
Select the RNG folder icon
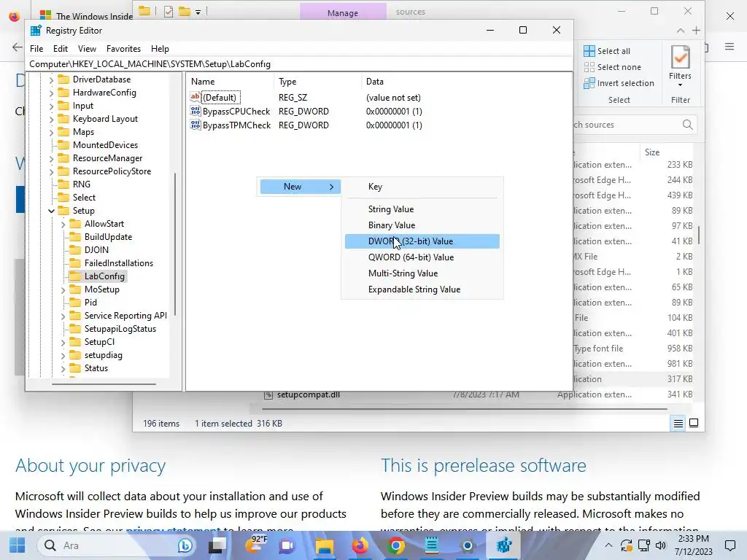(x=63, y=184)
